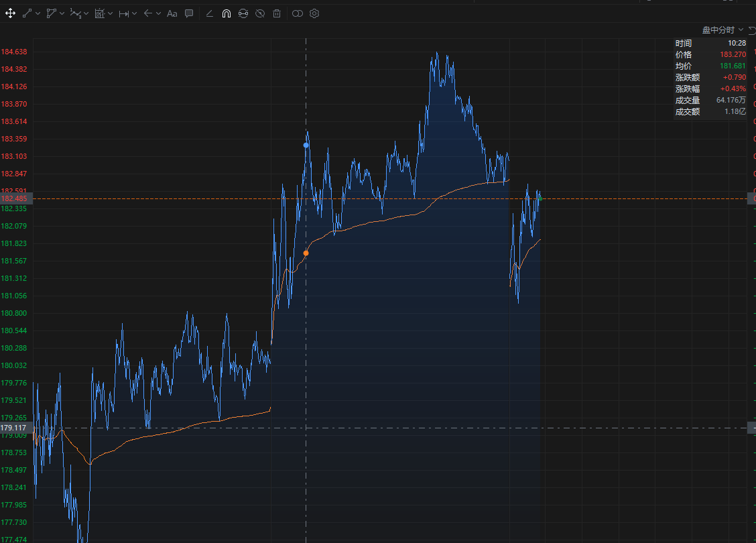Select the trend line drawing tool
The image size is (756, 543).
coord(27,13)
